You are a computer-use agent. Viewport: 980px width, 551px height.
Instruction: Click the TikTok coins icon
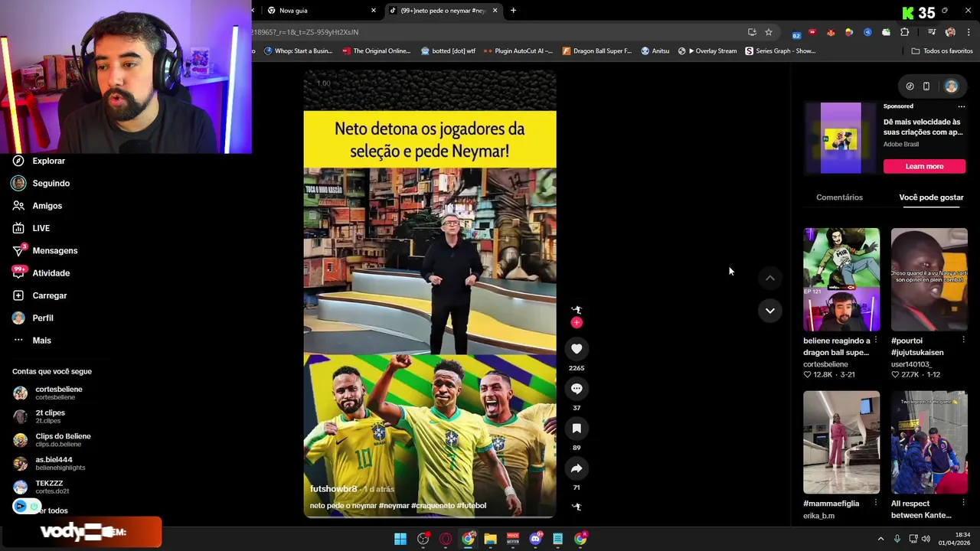coord(910,86)
